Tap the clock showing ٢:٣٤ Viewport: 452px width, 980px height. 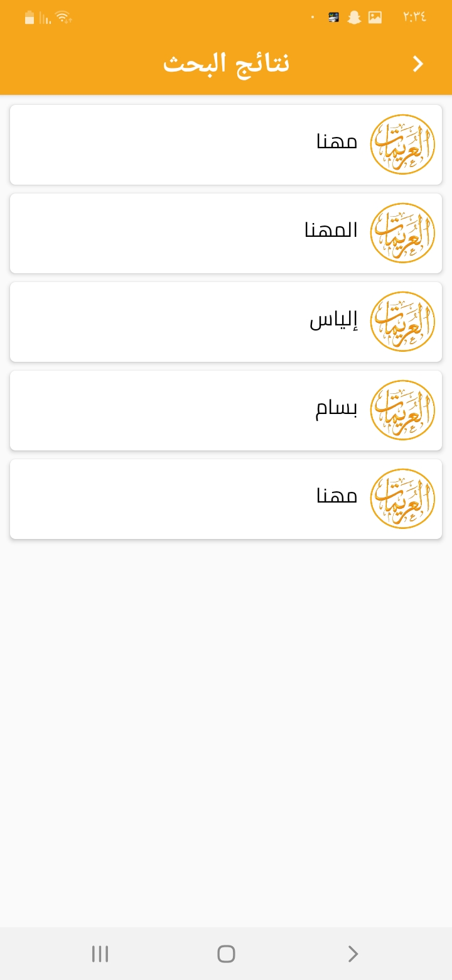(414, 18)
